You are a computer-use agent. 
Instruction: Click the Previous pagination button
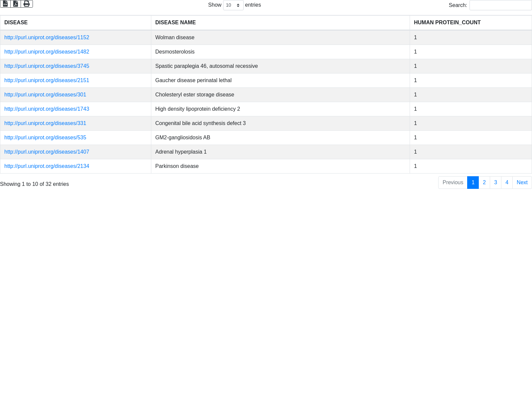(453, 183)
